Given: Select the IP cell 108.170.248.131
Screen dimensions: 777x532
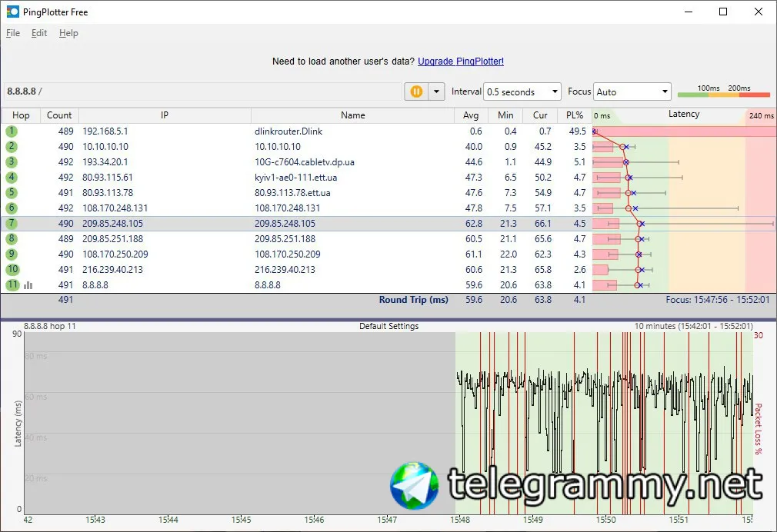Looking at the screenshot, I should pyautogui.click(x=115, y=208).
